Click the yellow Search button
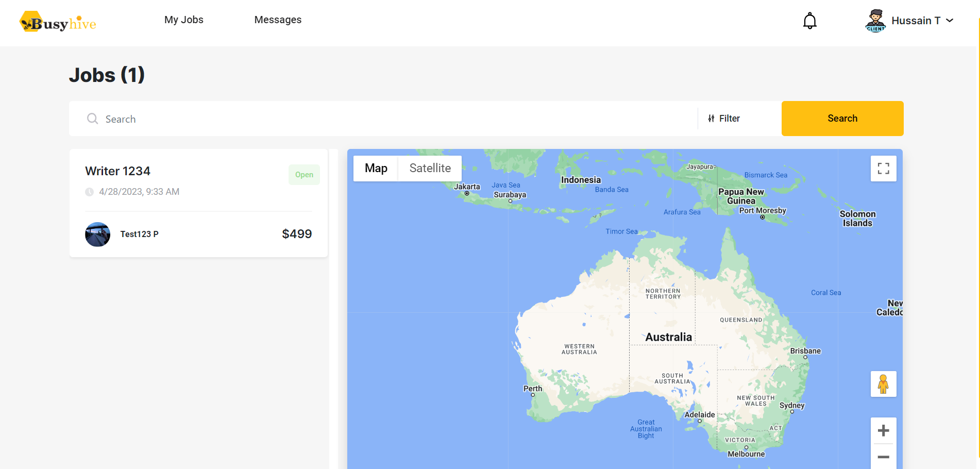980x469 pixels. (x=842, y=119)
